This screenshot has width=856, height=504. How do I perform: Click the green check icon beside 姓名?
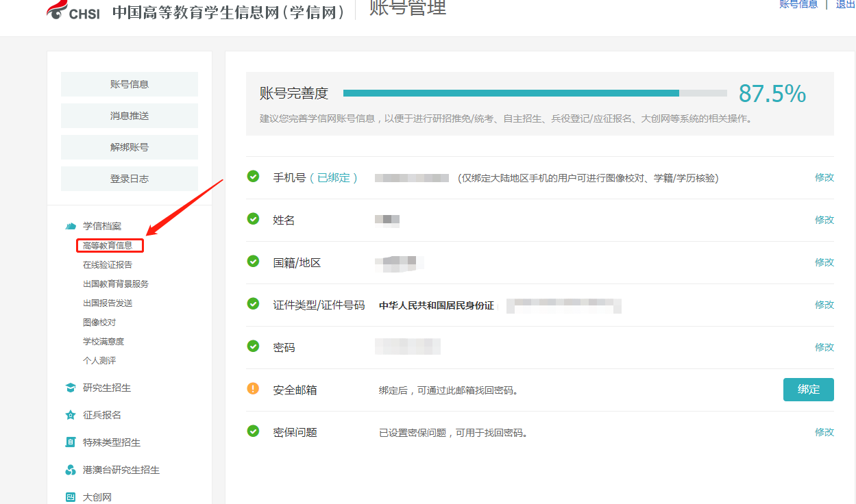[x=253, y=219]
